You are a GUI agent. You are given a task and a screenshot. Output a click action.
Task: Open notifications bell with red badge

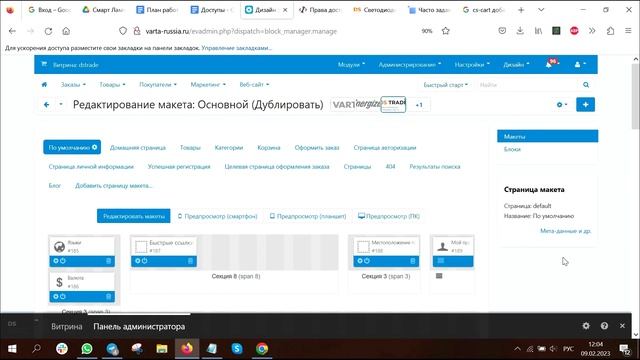click(x=549, y=64)
